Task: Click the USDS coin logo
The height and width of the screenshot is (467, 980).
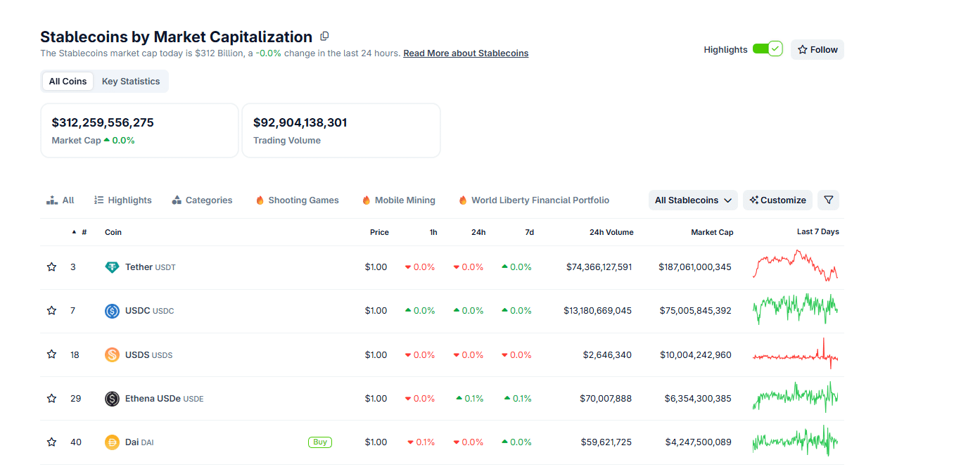Action: point(113,354)
